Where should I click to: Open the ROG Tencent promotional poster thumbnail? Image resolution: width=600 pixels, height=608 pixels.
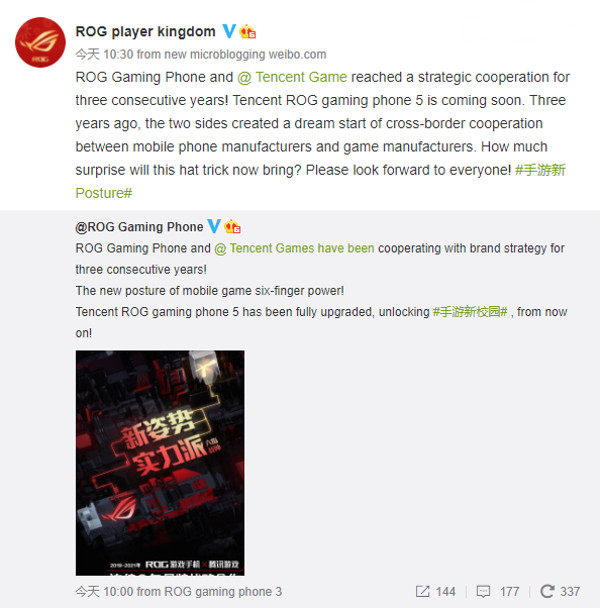click(x=160, y=463)
